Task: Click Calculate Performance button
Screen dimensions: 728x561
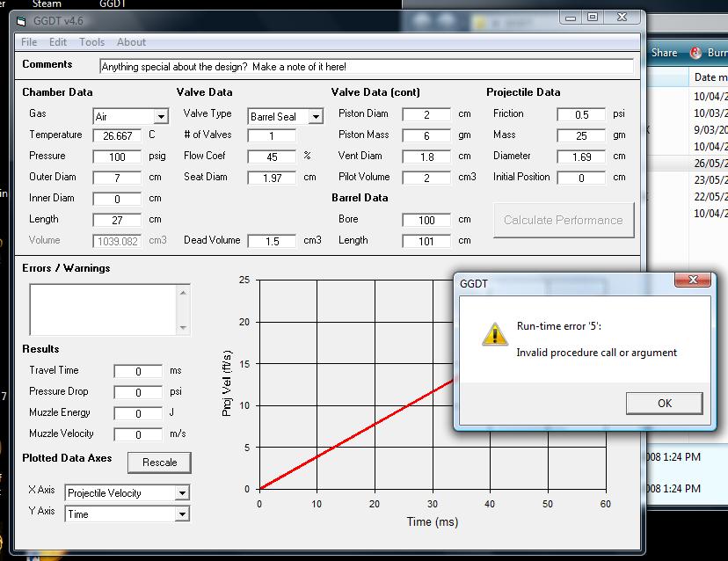Action: [563, 220]
